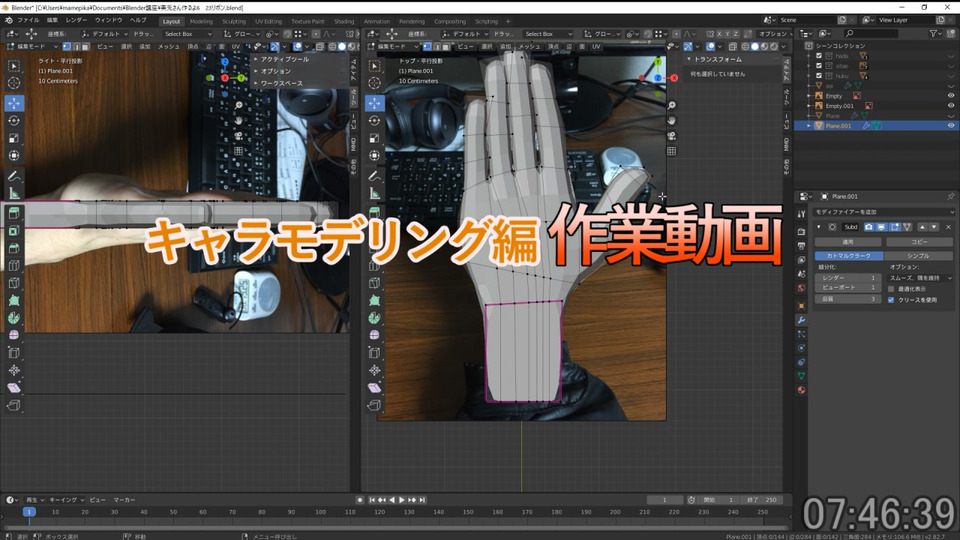Hide the Empty object in outliner
This screenshot has width=960, height=540.
[x=951, y=96]
